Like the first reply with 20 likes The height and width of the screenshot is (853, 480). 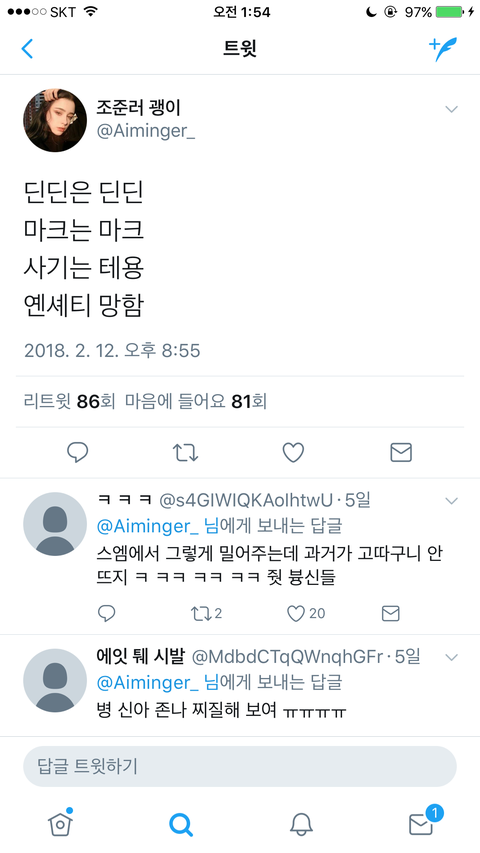(306, 614)
